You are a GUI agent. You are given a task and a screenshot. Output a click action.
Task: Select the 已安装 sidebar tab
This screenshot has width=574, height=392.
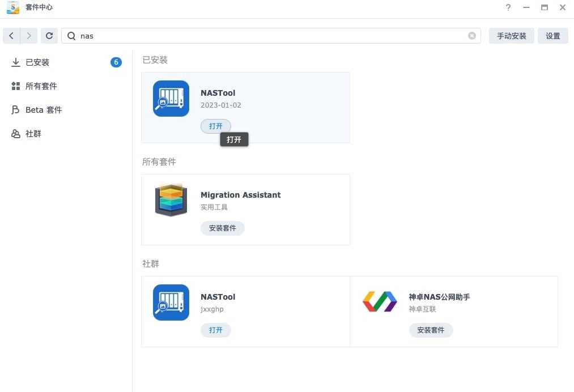click(66, 62)
